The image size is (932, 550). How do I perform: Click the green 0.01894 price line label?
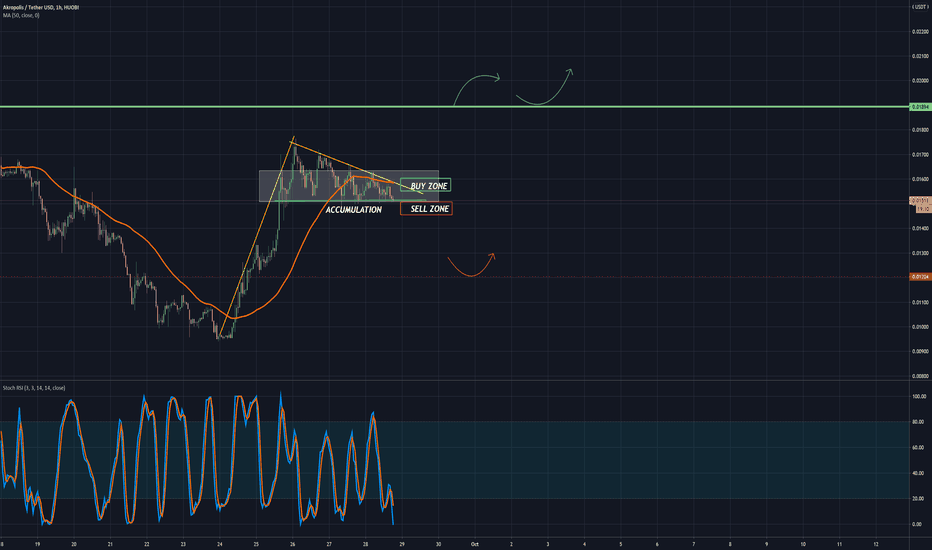pyautogui.click(x=920, y=107)
